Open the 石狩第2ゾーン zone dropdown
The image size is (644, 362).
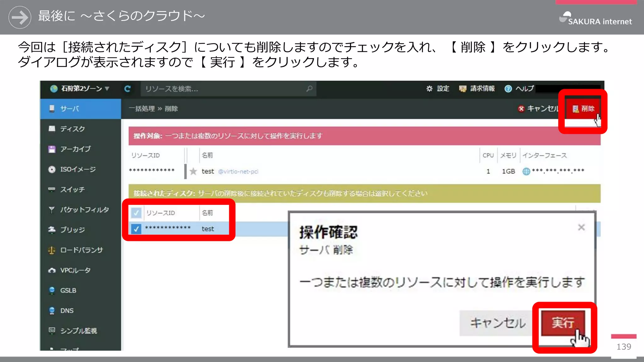tap(80, 89)
